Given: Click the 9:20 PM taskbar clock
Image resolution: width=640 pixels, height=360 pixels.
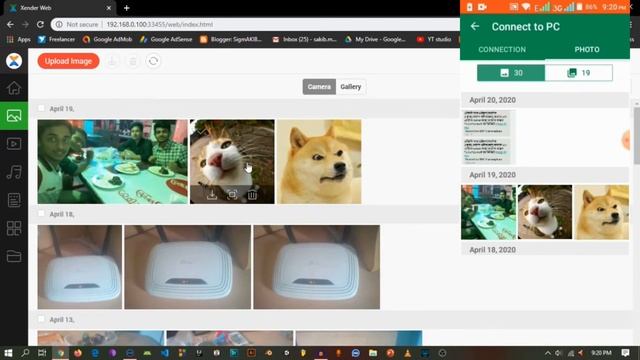Looking at the screenshot, I should [601, 353].
